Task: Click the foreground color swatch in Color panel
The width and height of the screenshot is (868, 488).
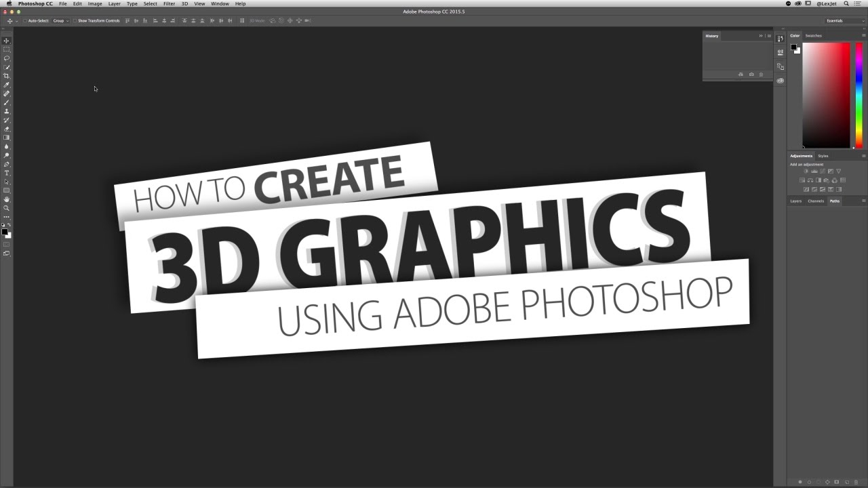Action: coord(793,47)
